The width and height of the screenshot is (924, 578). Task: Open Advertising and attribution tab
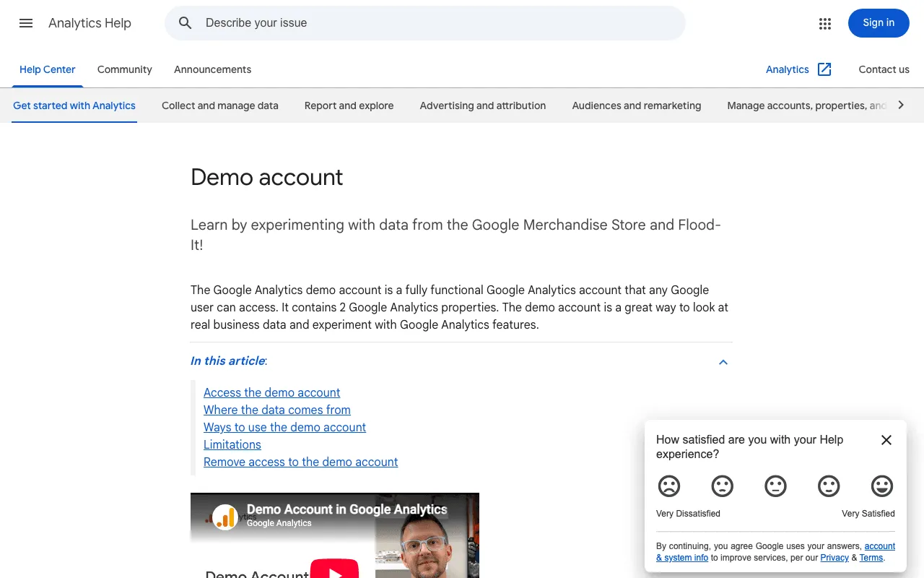click(483, 105)
